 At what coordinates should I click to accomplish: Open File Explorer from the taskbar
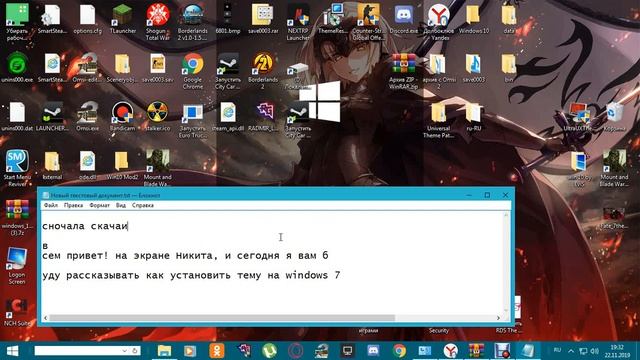point(164,351)
